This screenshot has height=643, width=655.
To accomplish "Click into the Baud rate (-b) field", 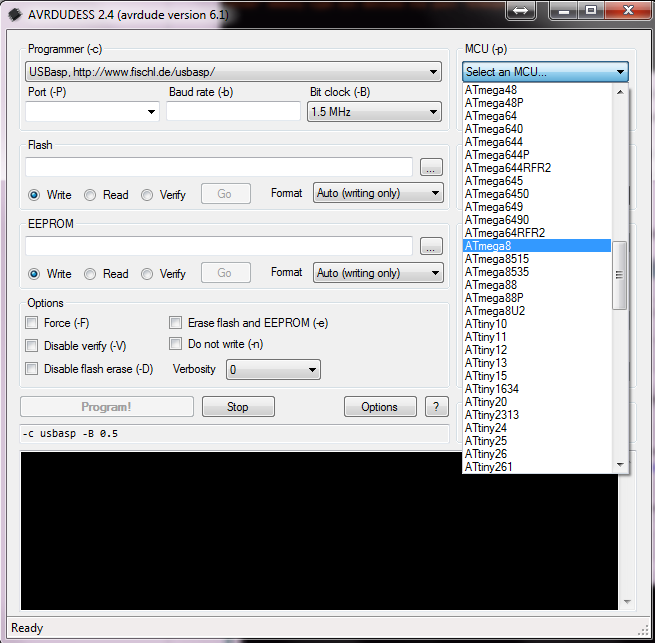I will (x=233, y=111).
